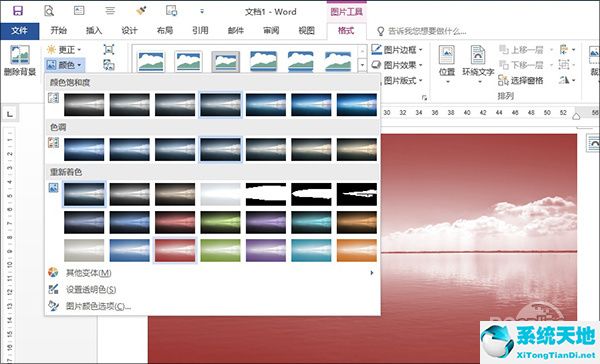Screen dimensions: 600x364
Task: Select the light aqua recolor swatch
Action: pos(311,251)
